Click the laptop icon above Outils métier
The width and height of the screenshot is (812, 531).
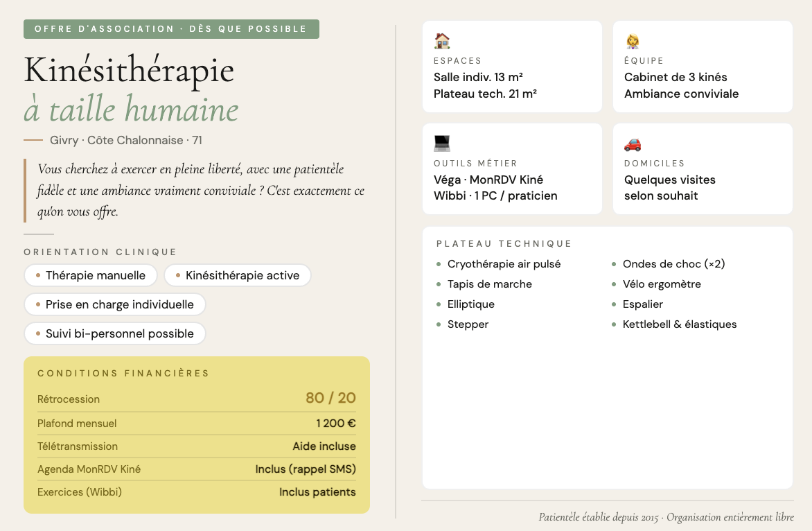(x=442, y=143)
